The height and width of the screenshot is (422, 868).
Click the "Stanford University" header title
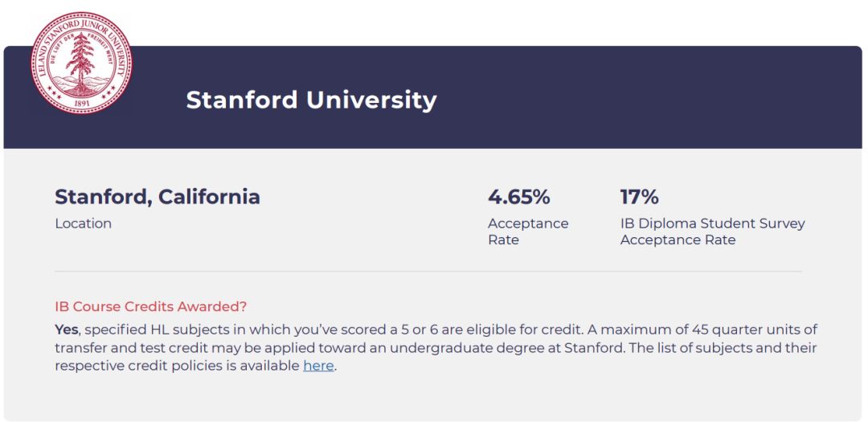[x=311, y=100]
